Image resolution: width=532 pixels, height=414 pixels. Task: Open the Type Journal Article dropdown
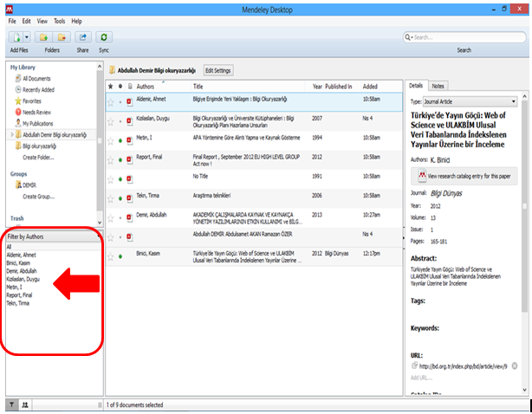[470, 101]
